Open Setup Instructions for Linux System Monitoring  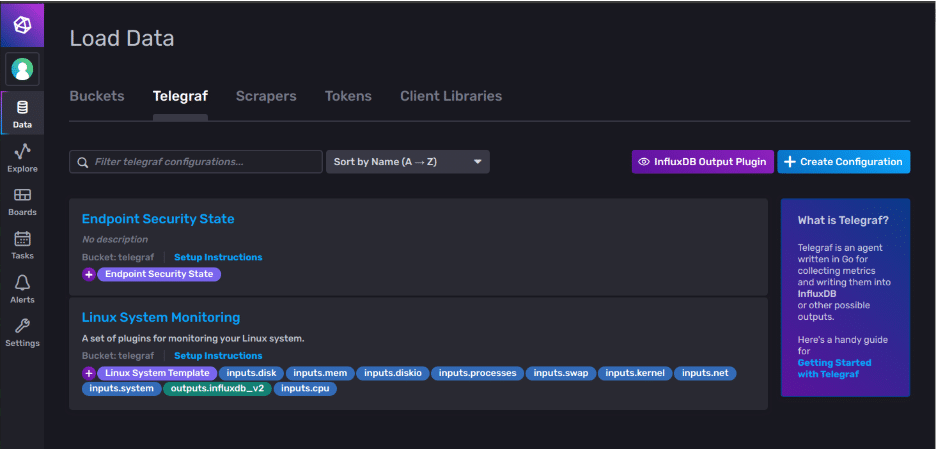pyautogui.click(x=218, y=356)
